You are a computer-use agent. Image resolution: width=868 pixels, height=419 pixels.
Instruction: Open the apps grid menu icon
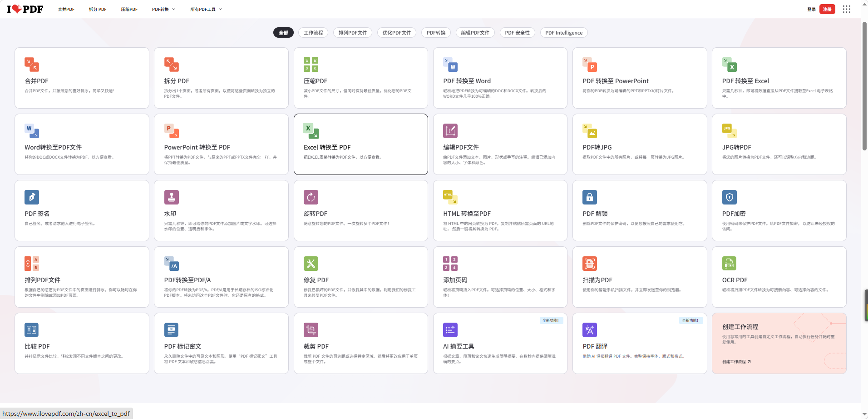(x=846, y=9)
